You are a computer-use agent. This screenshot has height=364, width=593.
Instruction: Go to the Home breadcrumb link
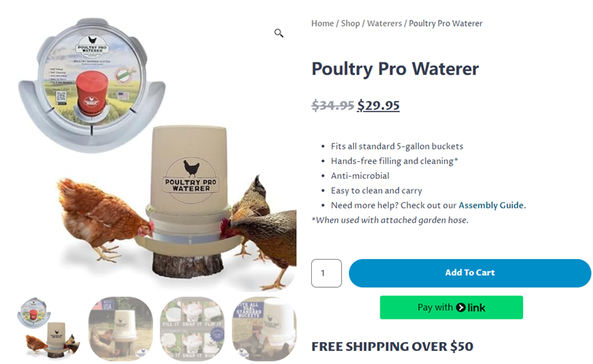pyautogui.click(x=322, y=23)
